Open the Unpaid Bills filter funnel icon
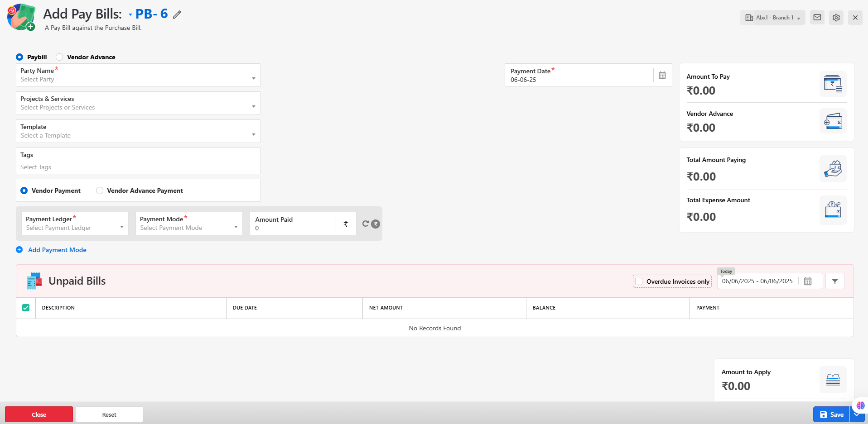 click(834, 281)
